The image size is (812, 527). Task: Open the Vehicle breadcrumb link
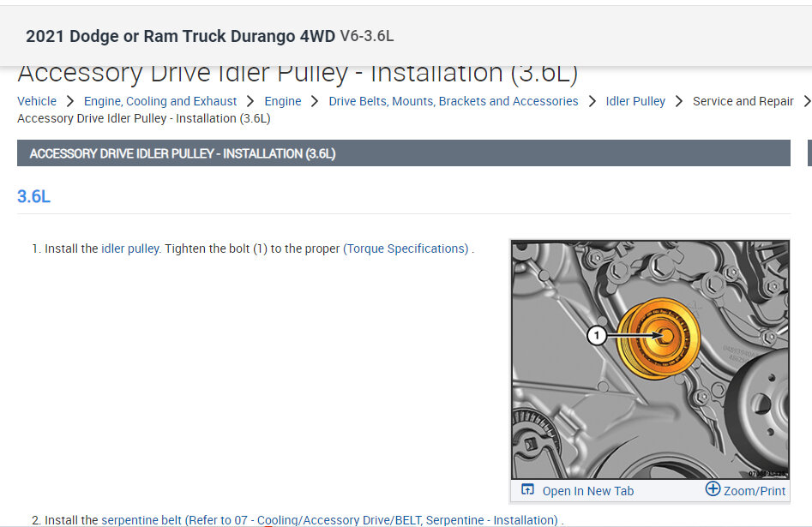tap(37, 101)
